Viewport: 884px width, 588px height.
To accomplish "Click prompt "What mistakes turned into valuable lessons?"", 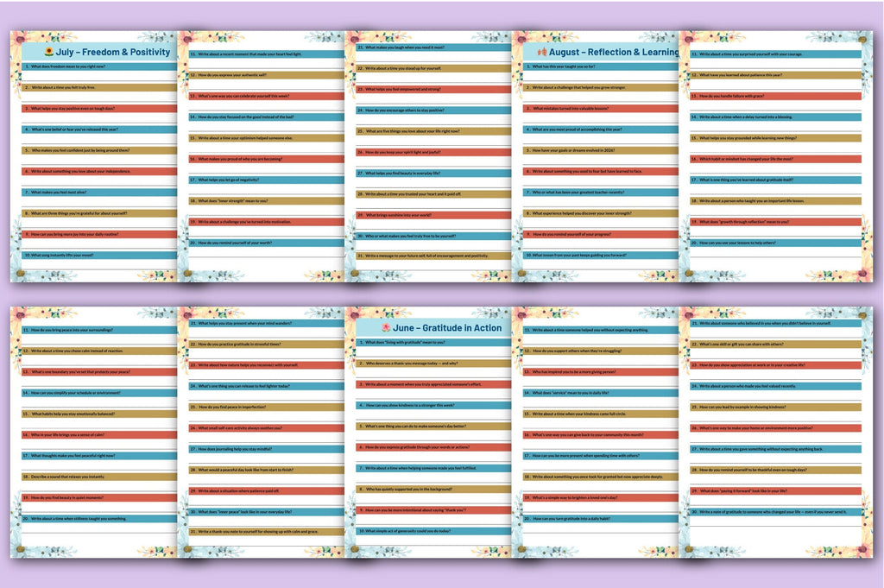I will click(x=601, y=108).
